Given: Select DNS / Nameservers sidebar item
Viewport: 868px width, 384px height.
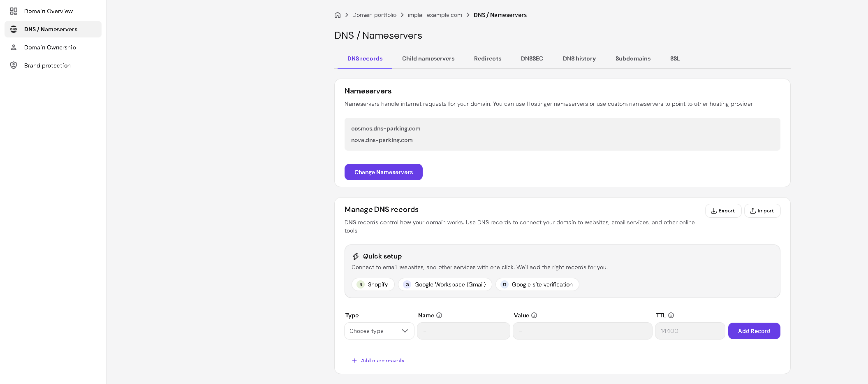Looking at the screenshot, I should click(53, 29).
